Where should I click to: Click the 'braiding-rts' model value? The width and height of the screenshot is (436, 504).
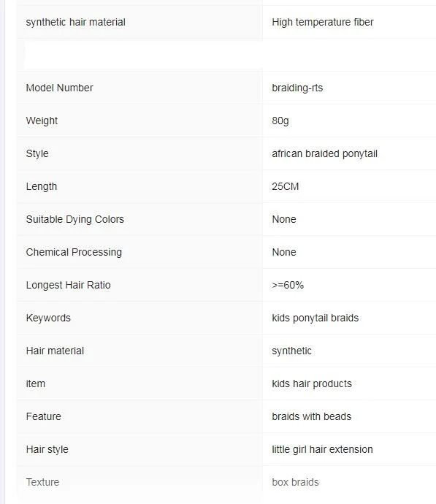[x=297, y=88]
